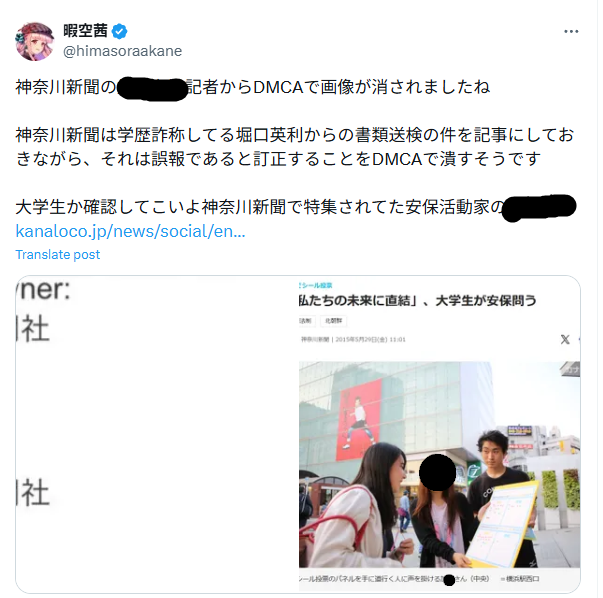Click the paragraph mentioning 堀口英利
The image size is (603, 598).
(x=295, y=147)
